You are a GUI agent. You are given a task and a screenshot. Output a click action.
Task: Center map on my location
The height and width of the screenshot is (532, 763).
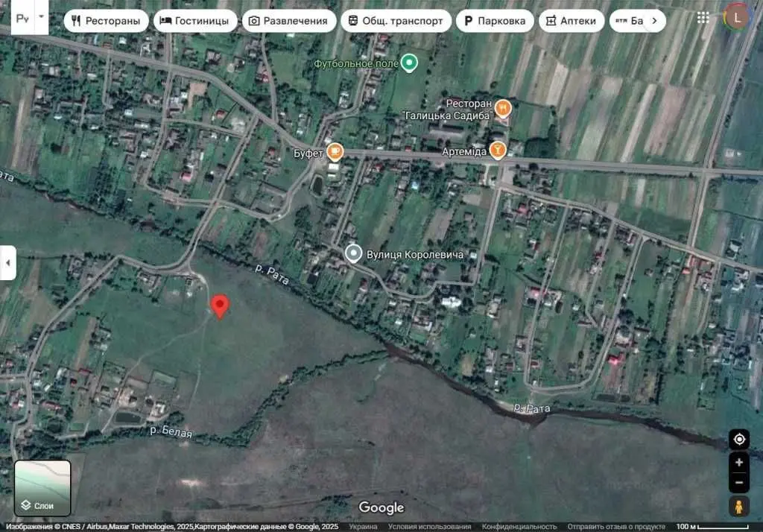point(739,440)
